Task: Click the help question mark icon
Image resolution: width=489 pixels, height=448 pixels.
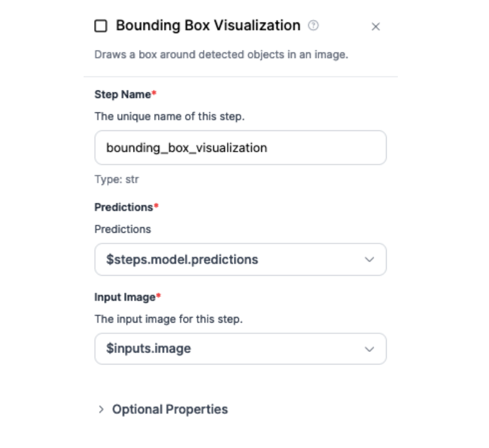Action: [314, 26]
